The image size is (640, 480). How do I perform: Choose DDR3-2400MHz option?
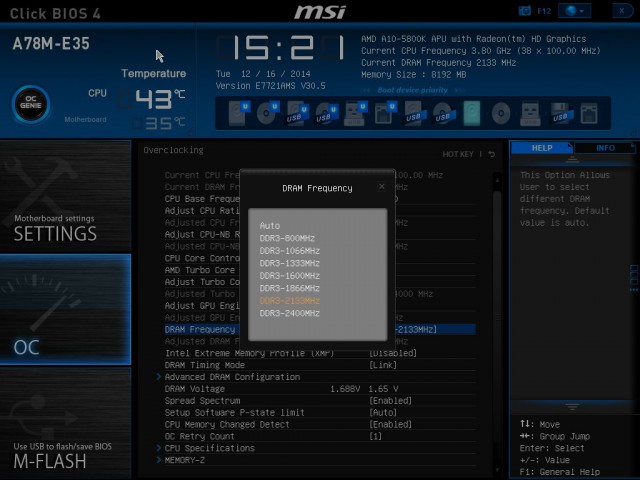tap(290, 313)
